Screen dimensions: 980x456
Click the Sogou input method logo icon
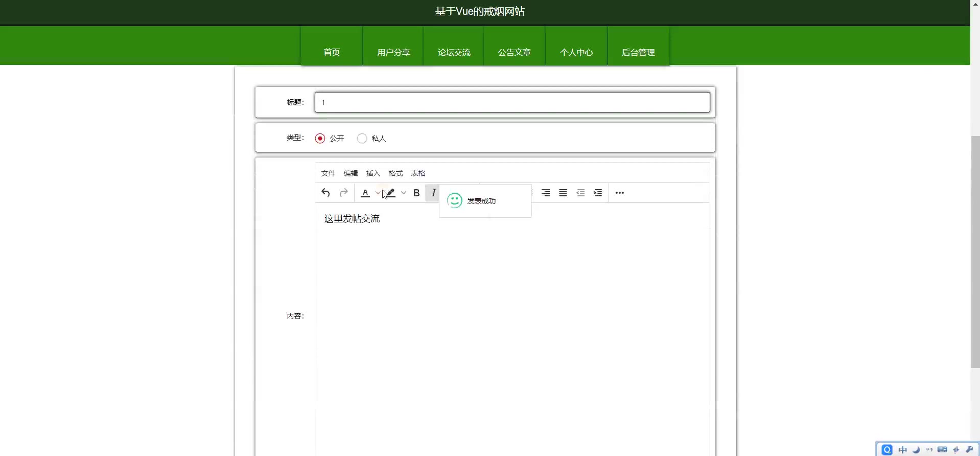[888, 450]
